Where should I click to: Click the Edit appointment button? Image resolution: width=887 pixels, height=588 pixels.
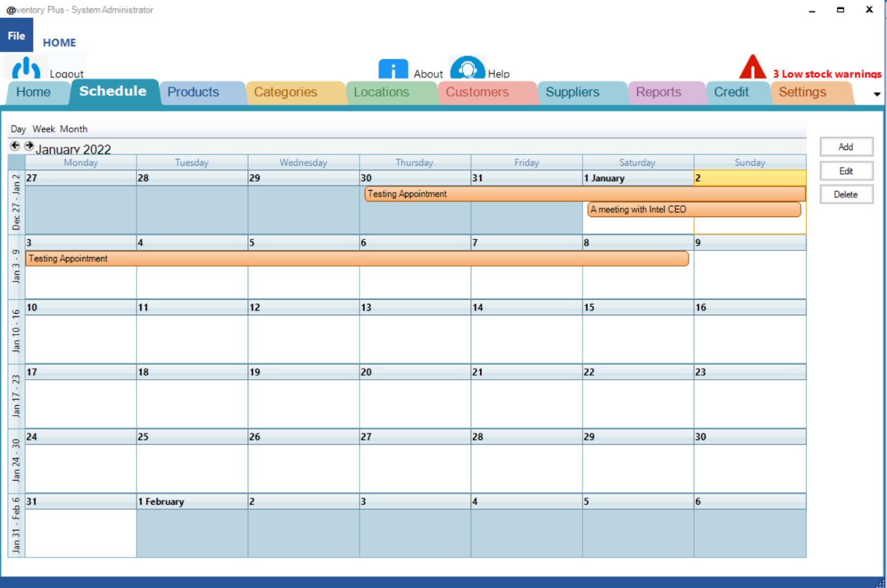click(846, 171)
